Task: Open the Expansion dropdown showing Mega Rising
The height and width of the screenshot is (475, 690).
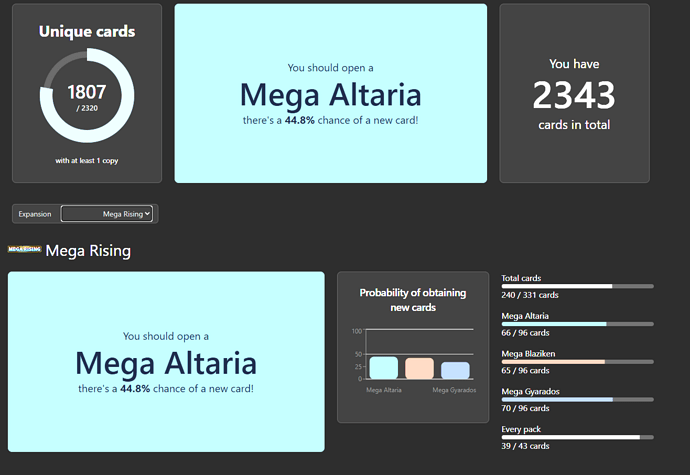Action: pos(106,214)
